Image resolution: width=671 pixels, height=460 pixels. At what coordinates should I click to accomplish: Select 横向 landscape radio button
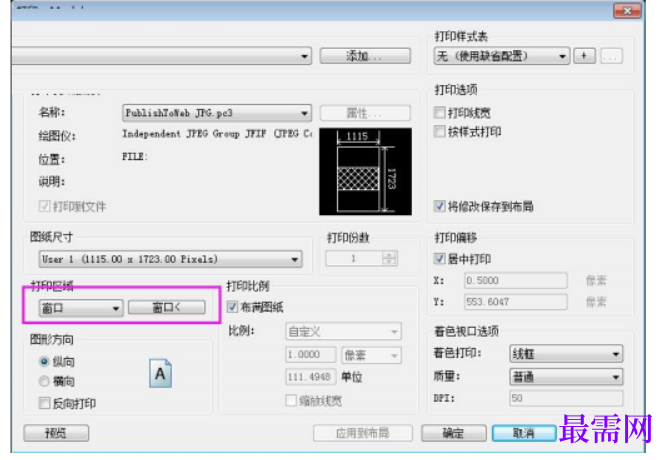click(x=44, y=381)
